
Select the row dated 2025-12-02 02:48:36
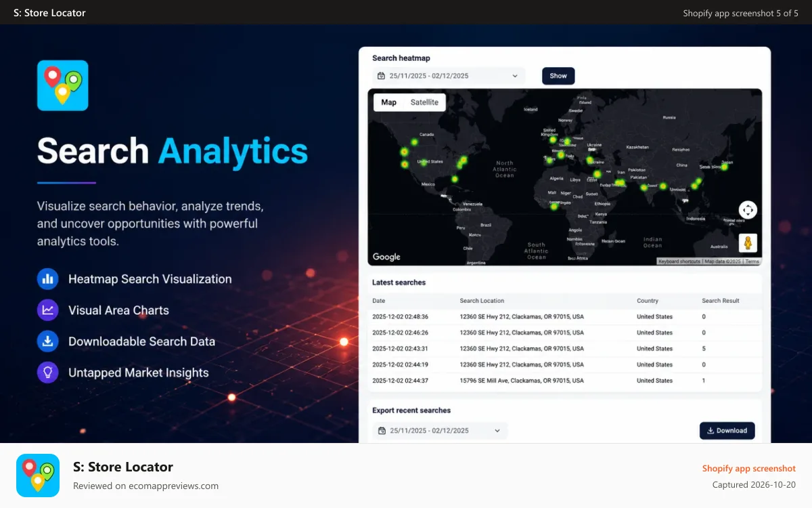(x=565, y=316)
